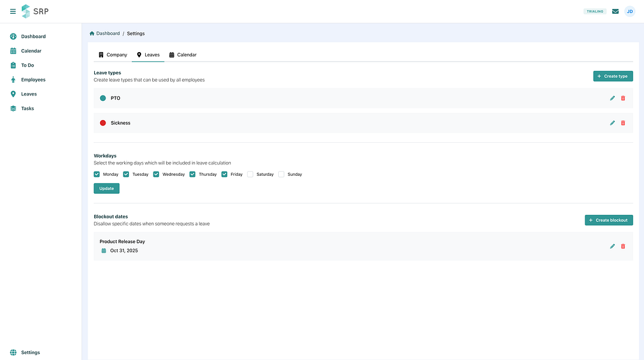644x360 pixels.
Task: Click the Leave types heading
Action: coord(107,73)
